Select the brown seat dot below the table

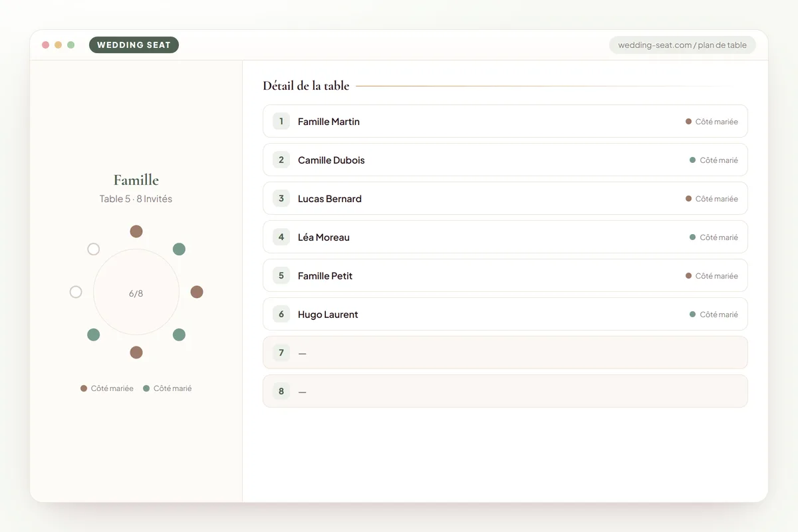point(136,352)
